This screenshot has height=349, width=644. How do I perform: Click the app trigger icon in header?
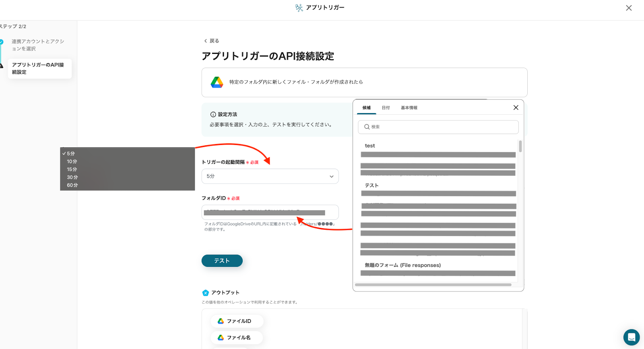(x=299, y=8)
